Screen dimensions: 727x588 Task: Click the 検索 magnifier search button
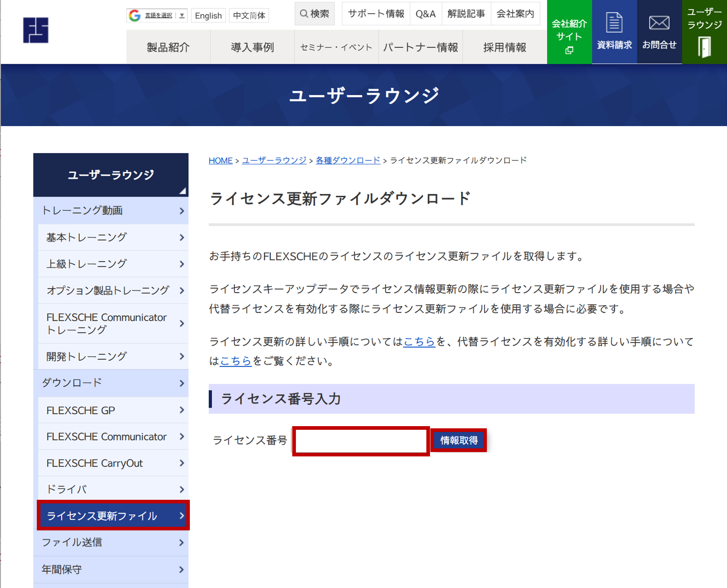pyautogui.click(x=314, y=14)
